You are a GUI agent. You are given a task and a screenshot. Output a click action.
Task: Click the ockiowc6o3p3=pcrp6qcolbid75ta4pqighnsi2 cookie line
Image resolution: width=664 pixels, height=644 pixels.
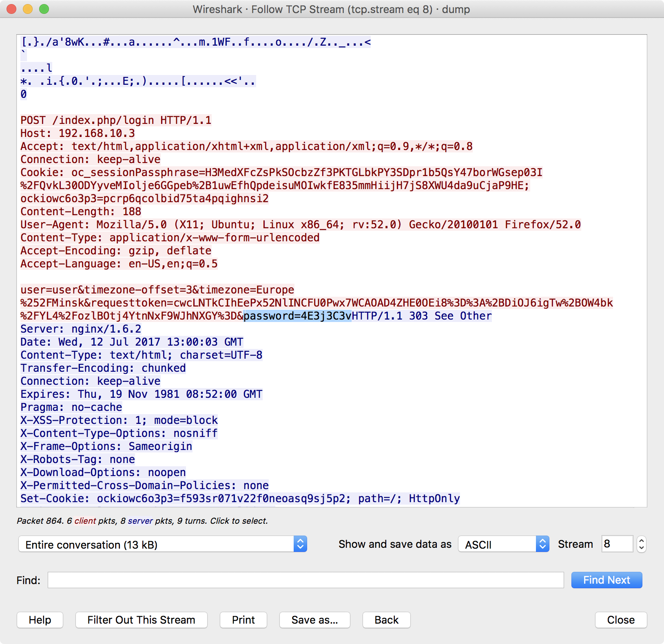tap(144, 198)
